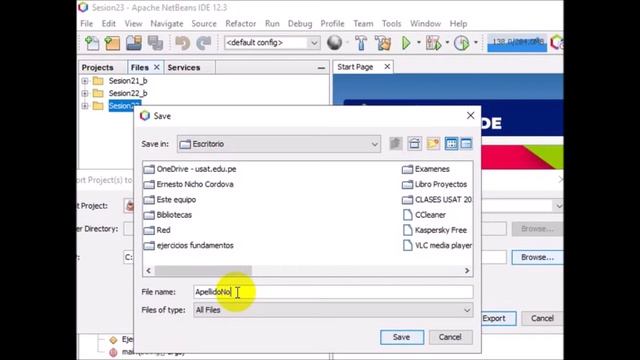Run the project with green play icon
This screenshot has height=360, width=640.
(406, 43)
